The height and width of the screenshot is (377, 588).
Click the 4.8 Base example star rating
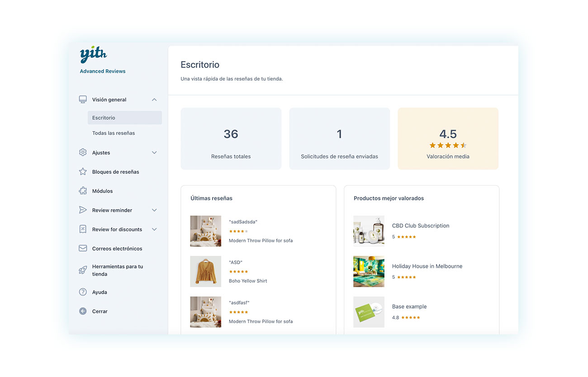[x=411, y=318]
